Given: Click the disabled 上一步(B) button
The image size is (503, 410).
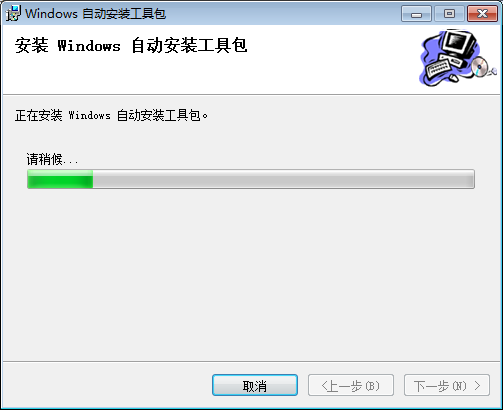Looking at the screenshot, I should [351, 385].
